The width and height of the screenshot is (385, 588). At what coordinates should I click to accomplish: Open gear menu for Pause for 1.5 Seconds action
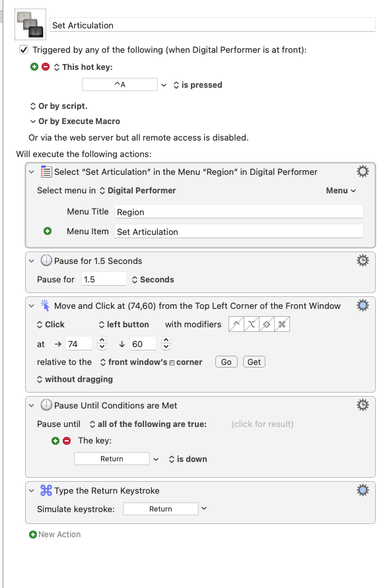(x=363, y=261)
